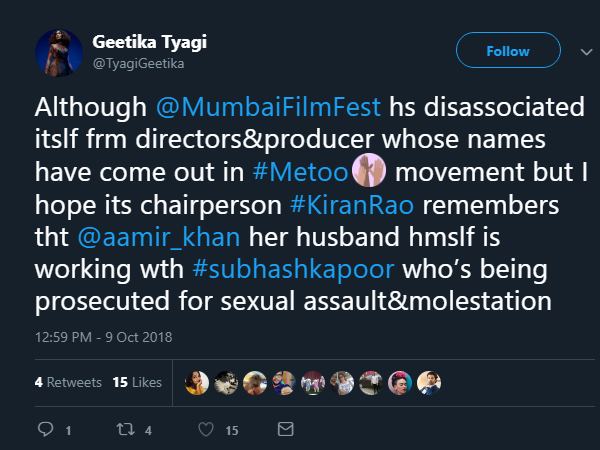Image resolution: width=600 pixels, height=450 pixels.
Task: View the list of 4 Retweets
Action: [68, 382]
